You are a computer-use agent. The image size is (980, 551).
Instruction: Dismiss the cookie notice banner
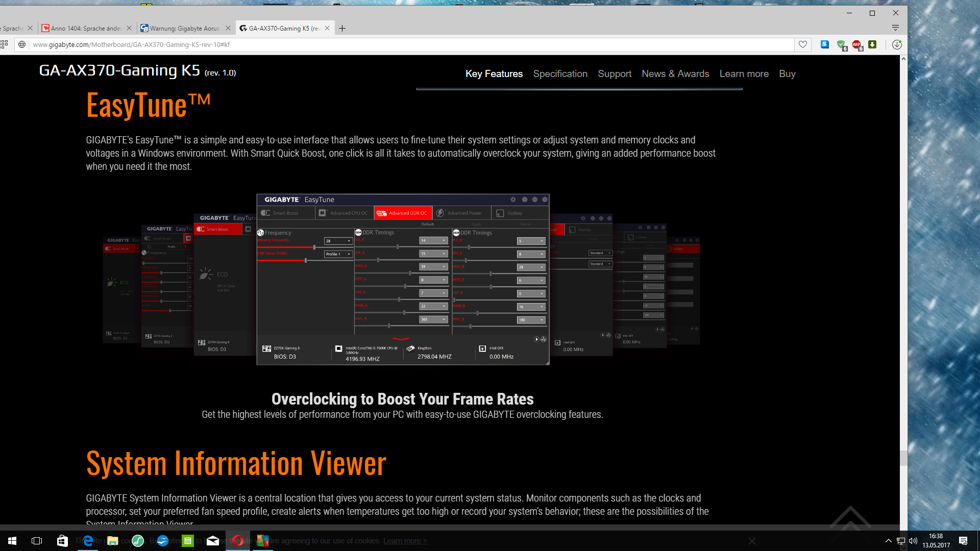coord(752,541)
